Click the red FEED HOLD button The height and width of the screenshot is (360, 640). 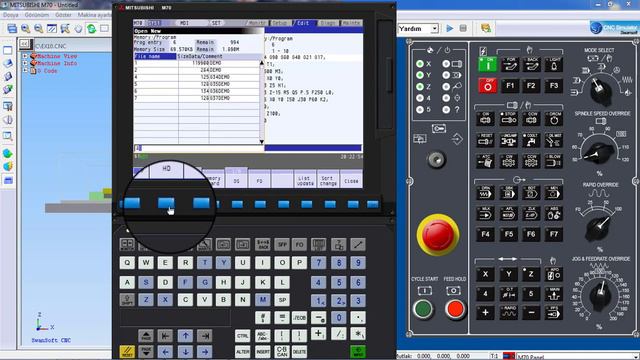tap(455, 309)
